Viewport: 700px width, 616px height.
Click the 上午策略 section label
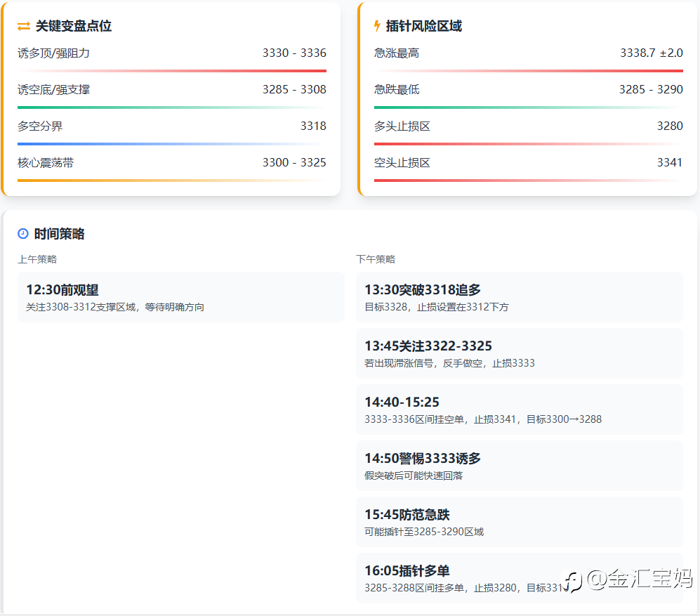pos(37,259)
